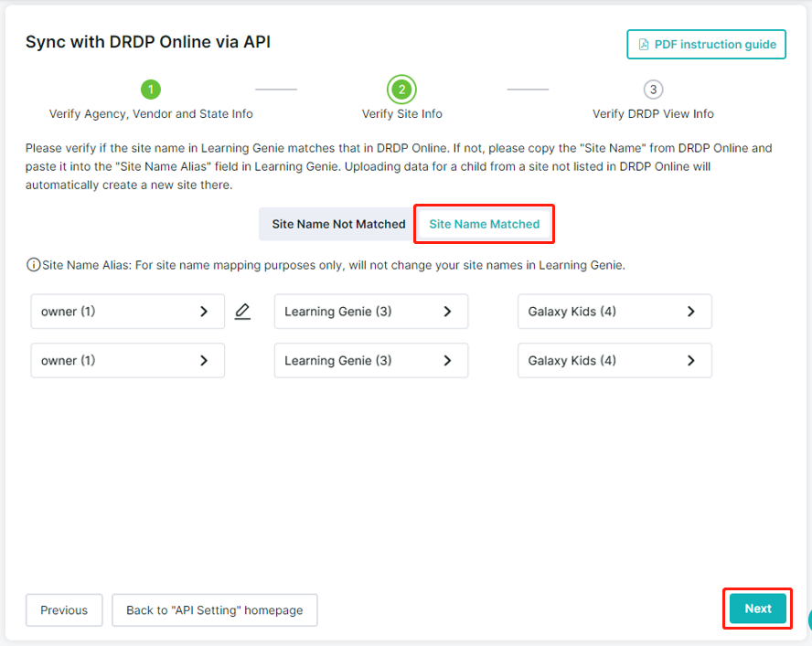The image size is (812, 646).
Task: Click the grey step 3 circle
Action: point(652,90)
